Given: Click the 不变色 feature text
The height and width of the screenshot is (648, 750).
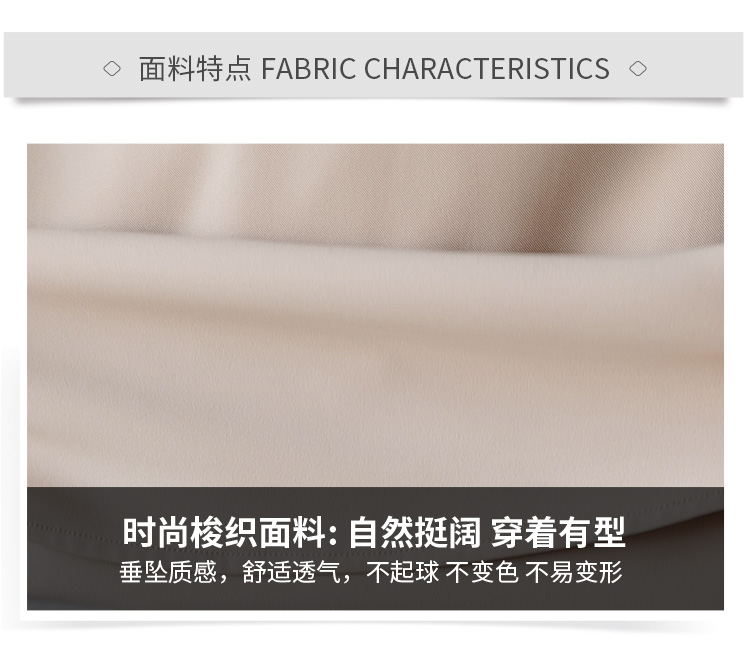Looking at the screenshot, I should pyautogui.click(x=482, y=572).
